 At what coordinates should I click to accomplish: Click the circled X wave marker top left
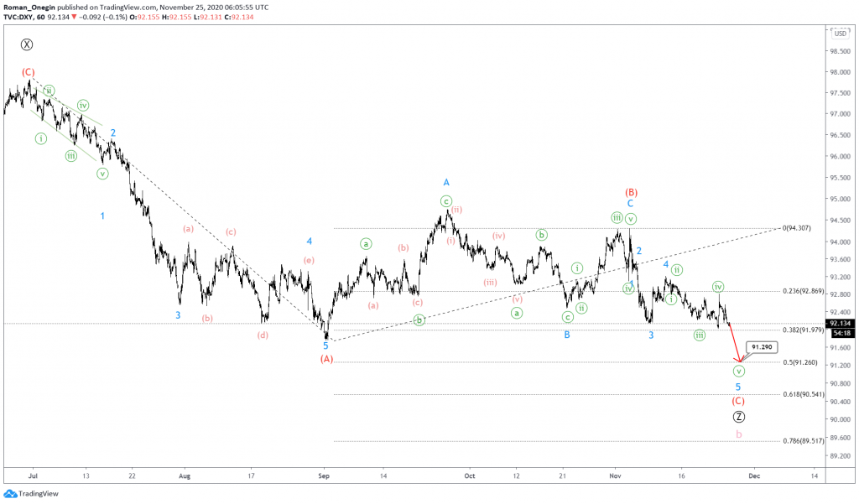[27, 45]
